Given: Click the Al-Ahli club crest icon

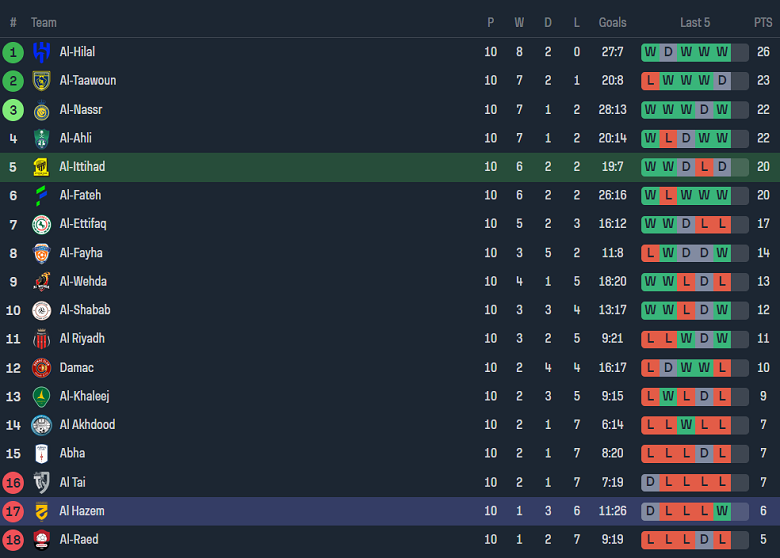Looking at the screenshot, I should (x=41, y=138).
